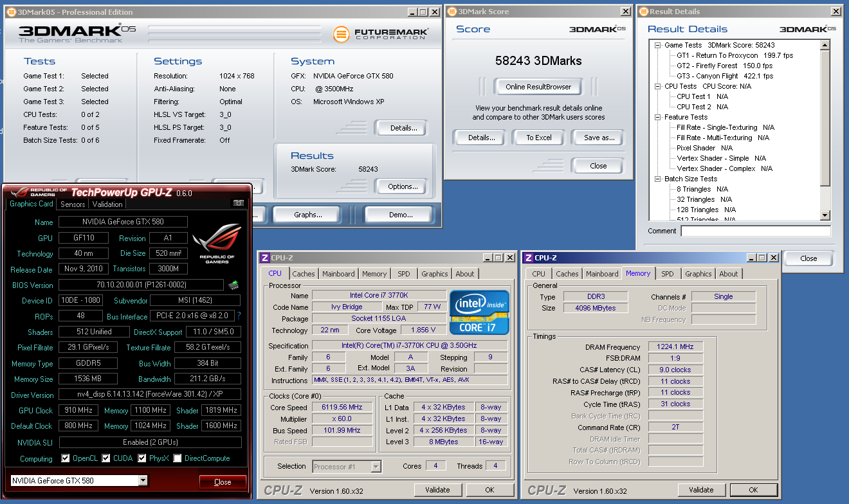Click the 3DMark Score window title icon
The image size is (849, 504).
pyautogui.click(x=452, y=12)
